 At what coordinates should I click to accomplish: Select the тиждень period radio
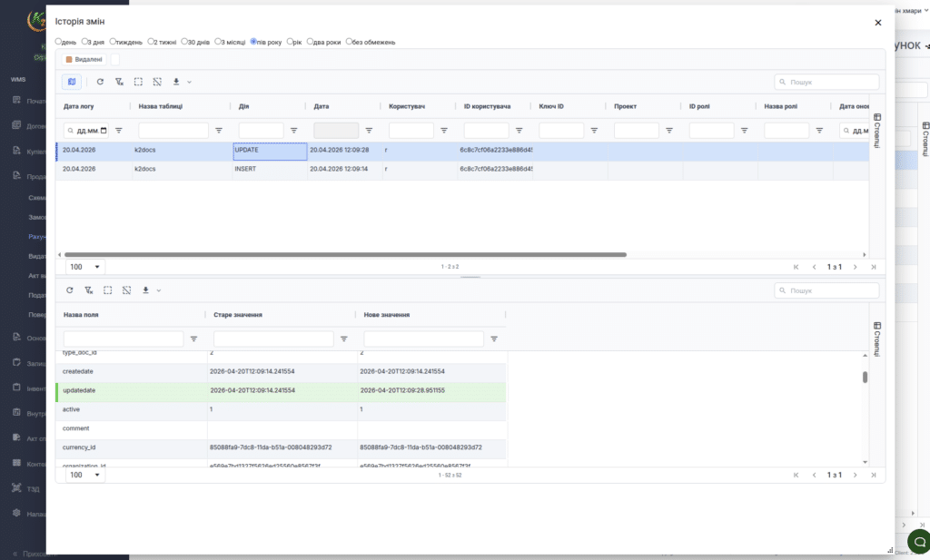pos(113,42)
